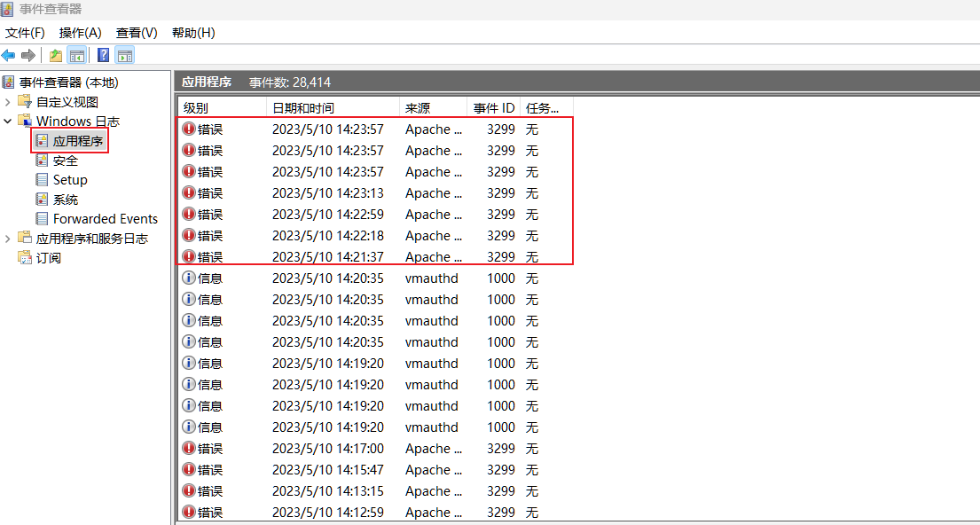Screen dimensions: 980x525
Task: Open Help via the question mark icon
Action: click(x=104, y=56)
